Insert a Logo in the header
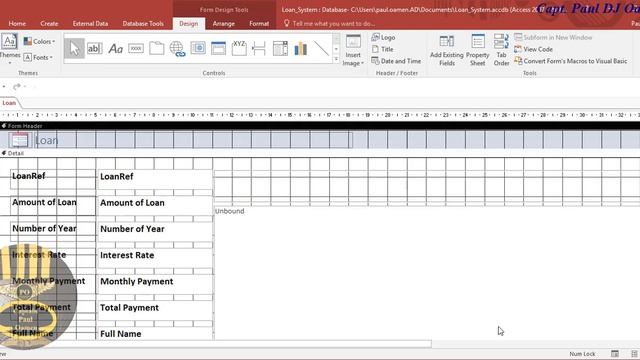The width and height of the screenshot is (640, 360). coord(383,38)
